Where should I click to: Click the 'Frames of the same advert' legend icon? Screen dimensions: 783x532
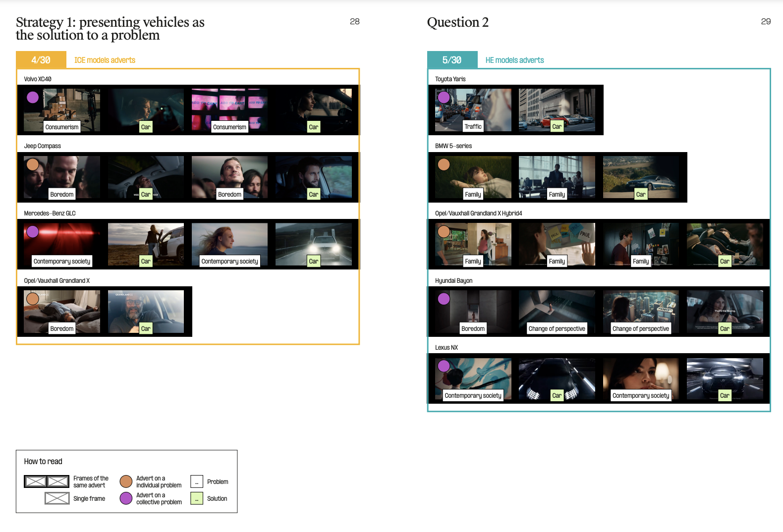[47, 481]
